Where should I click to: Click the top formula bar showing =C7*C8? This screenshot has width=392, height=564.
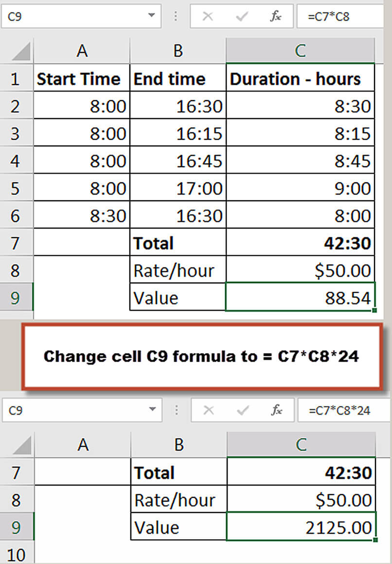click(340, 16)
